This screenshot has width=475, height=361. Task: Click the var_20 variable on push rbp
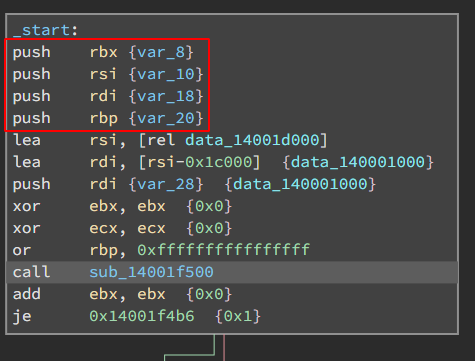pos(166,118)
